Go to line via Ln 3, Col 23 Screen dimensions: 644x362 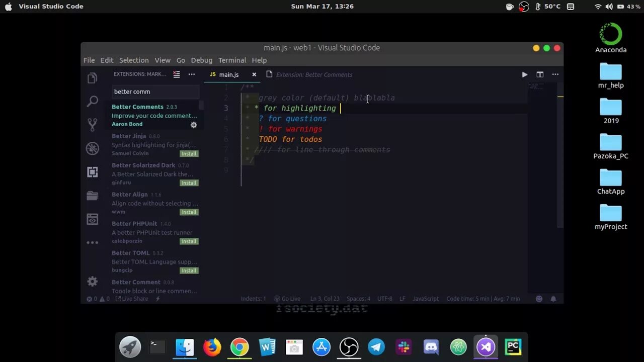[325, 299]
